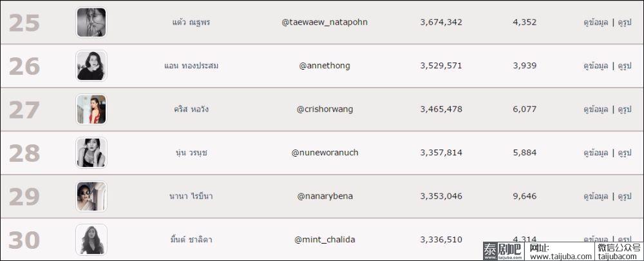Click the @annethong username link

click(x=325, y=66)
